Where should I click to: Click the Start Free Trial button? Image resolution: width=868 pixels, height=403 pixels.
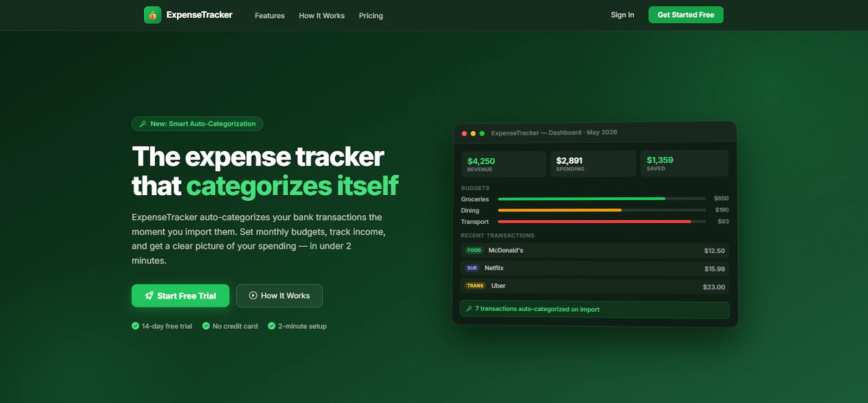click(181, 296)
